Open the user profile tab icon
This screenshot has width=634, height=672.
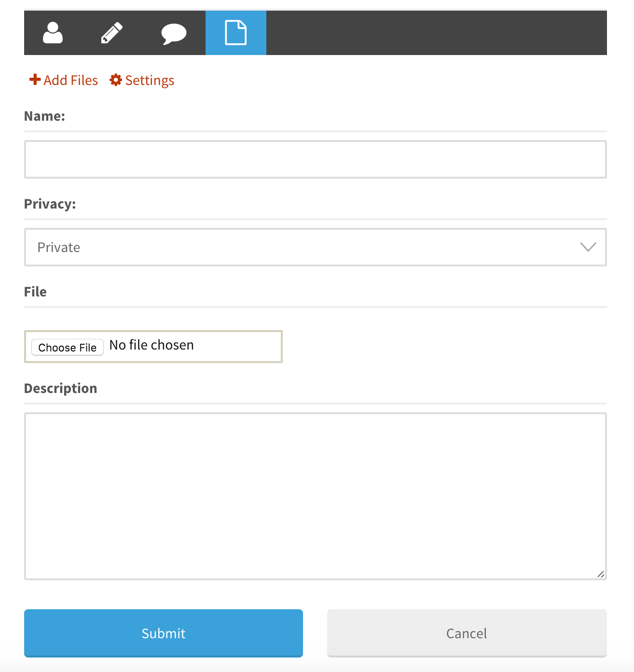(53, 33)
